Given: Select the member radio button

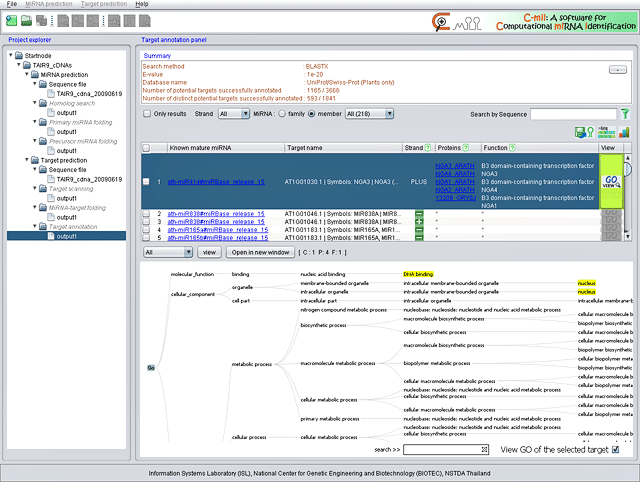Looking at the screenshot, I should pyautogui.click(x=311, y=114).
